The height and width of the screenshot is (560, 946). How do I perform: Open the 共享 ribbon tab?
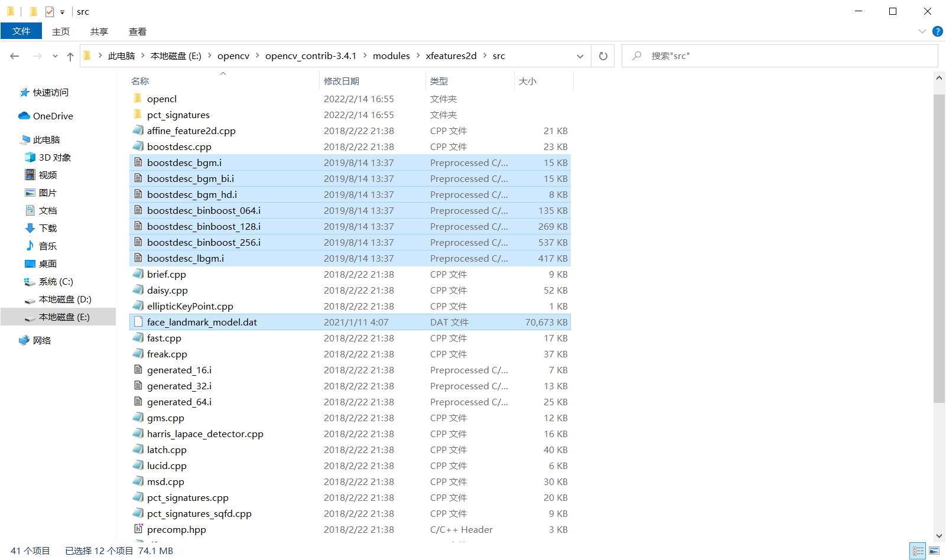click(x=99, y=31)
